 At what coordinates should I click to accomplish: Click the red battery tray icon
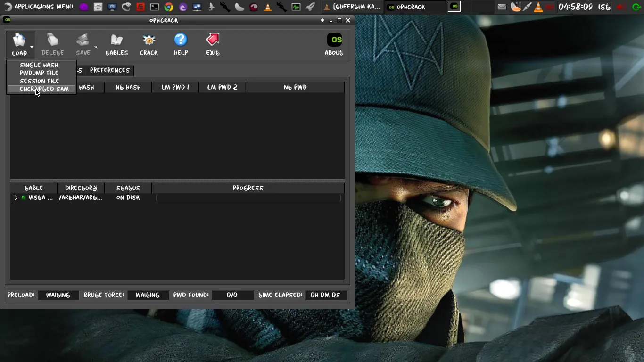(550, 7)
